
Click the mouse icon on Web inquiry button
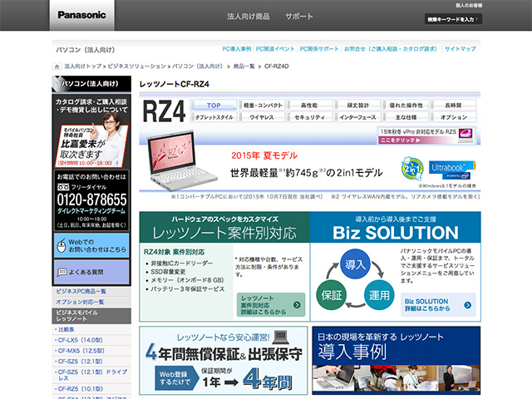[x=61, y=246]
